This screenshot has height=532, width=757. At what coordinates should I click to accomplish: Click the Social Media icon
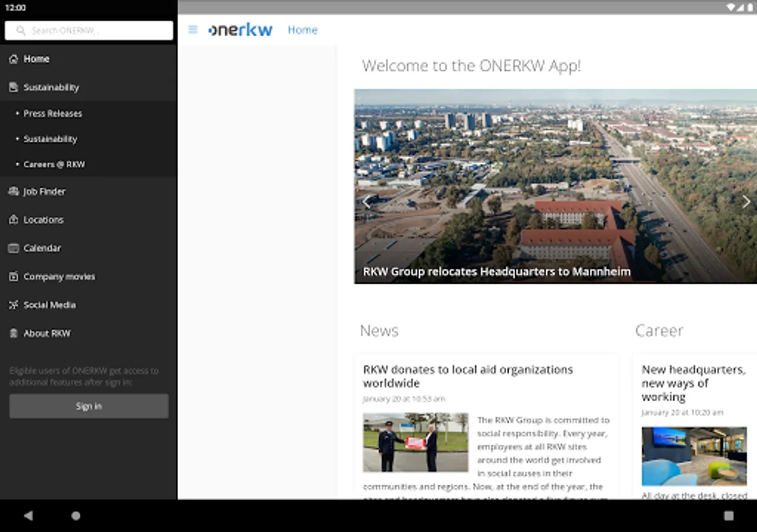14,305
